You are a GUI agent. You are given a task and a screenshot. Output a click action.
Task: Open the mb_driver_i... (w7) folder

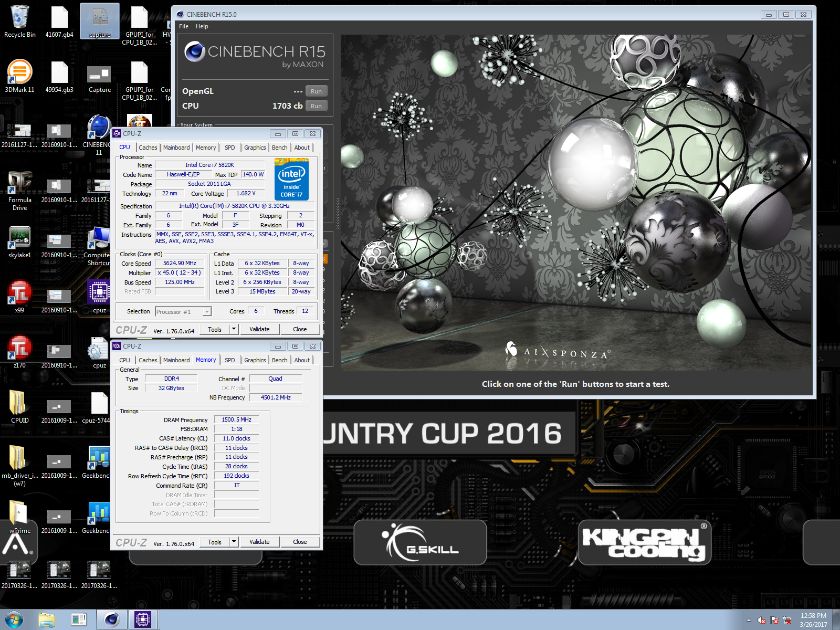[19, 465]
